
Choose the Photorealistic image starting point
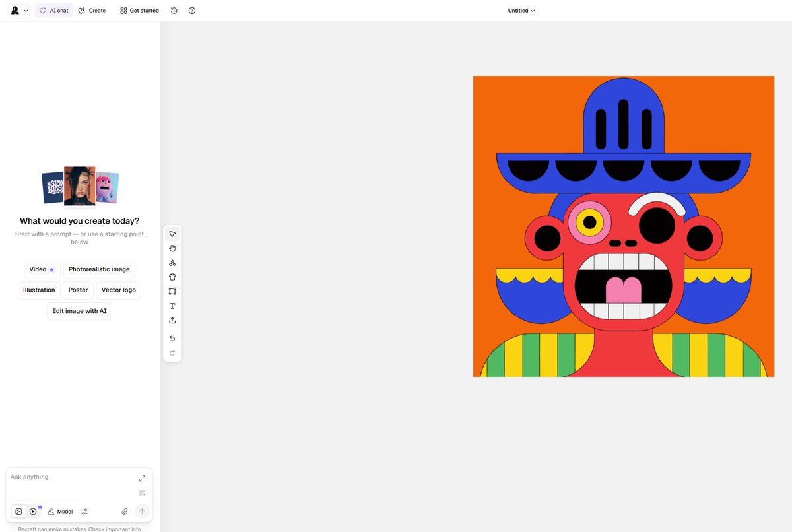(x=99, y=269)
